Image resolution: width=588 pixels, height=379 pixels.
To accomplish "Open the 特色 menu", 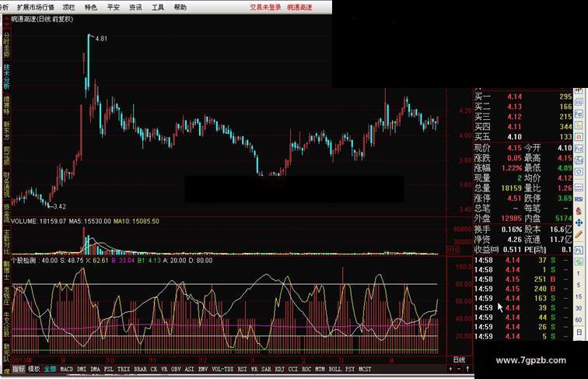I will [91, 7].
